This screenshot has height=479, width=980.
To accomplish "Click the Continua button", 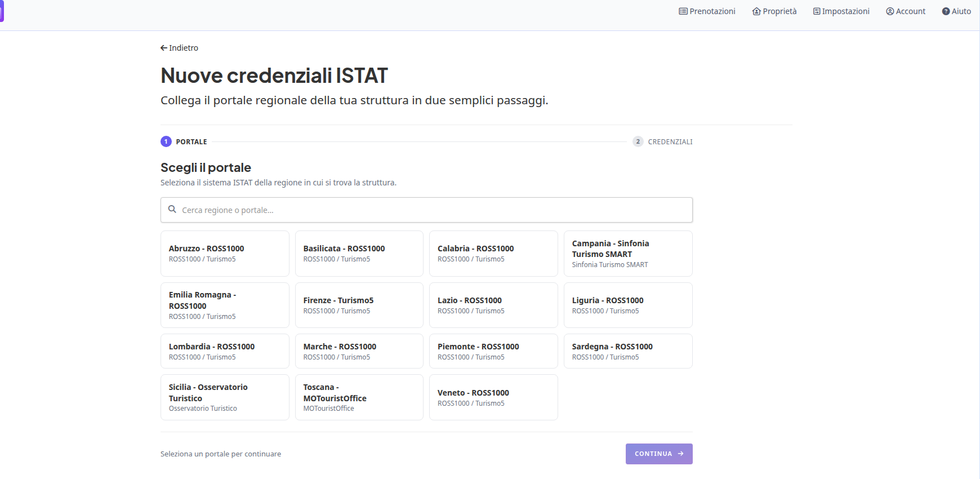I will 659,454.
